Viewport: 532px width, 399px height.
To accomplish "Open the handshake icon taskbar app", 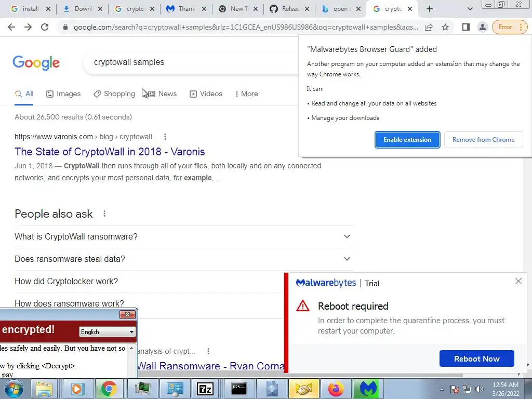I will (304, 389).
